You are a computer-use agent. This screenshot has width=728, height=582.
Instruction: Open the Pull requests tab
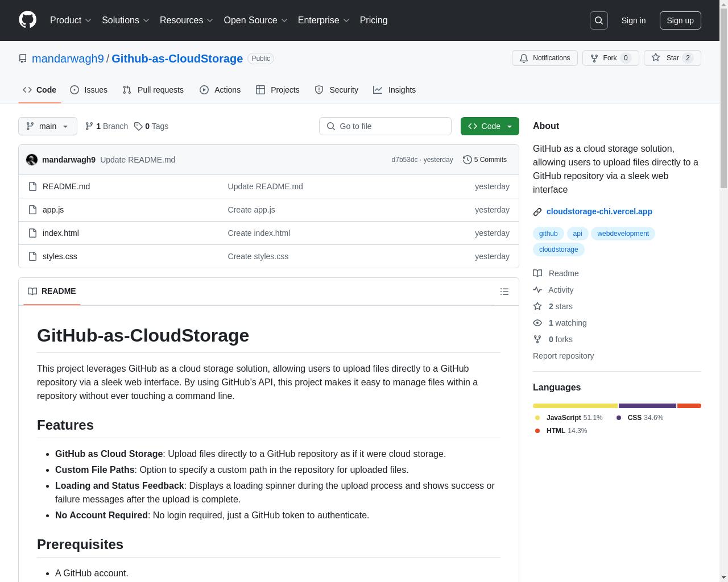153,90
